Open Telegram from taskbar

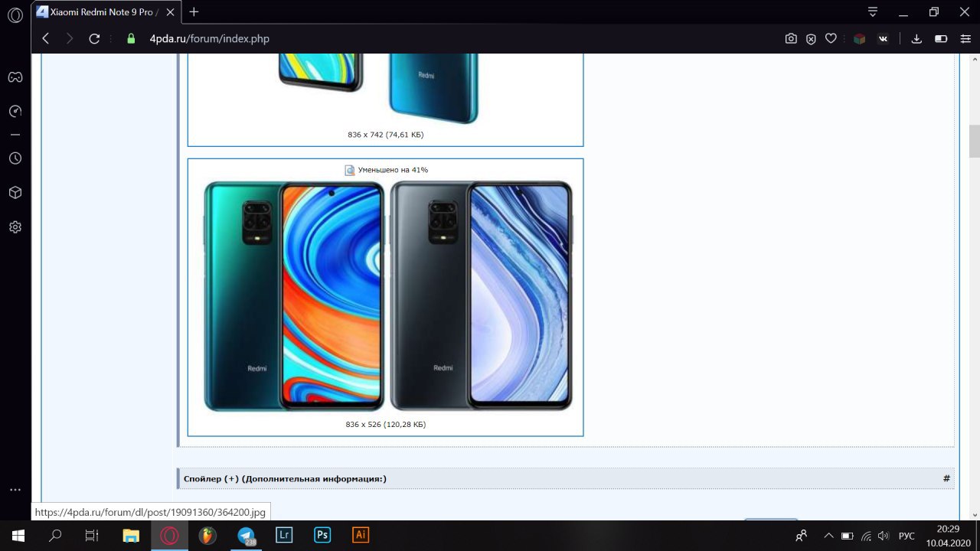pyautogui.click(x=246, y=536)
